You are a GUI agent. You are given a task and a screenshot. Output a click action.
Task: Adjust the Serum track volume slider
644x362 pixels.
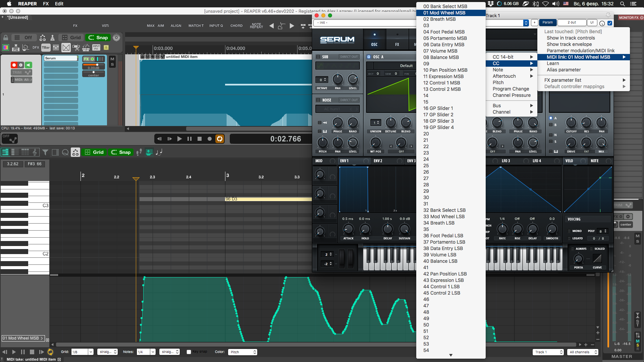(97, 65)
